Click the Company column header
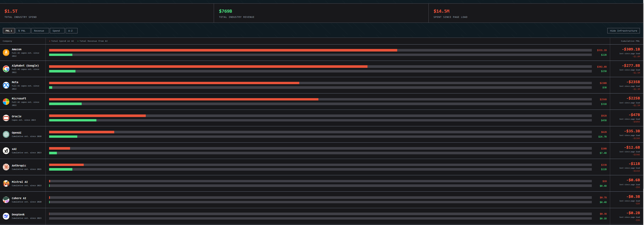 pos(7,41)
